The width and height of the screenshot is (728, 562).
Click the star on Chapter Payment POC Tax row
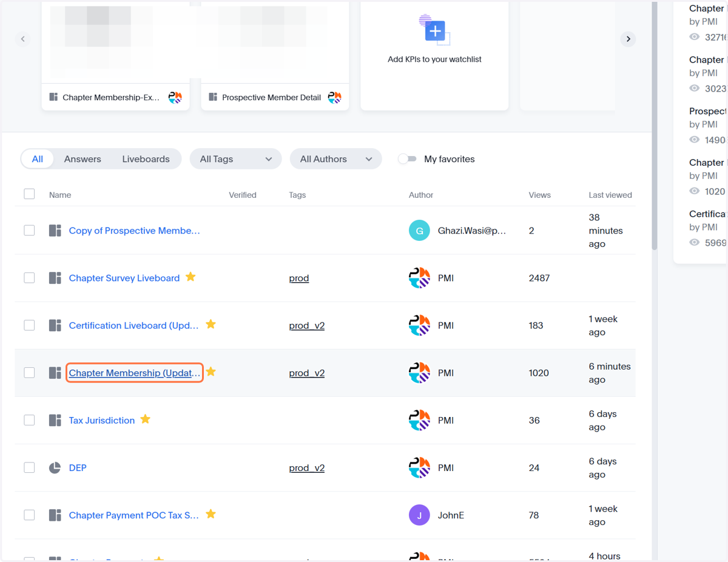[211, 514]
